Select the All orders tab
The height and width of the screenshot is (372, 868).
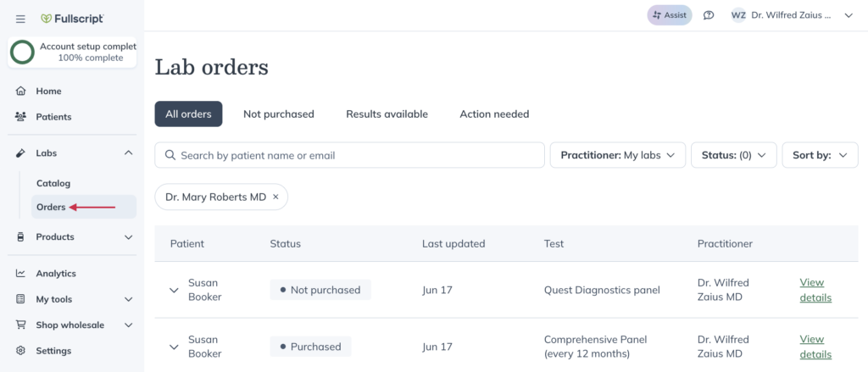coord(188,114)
